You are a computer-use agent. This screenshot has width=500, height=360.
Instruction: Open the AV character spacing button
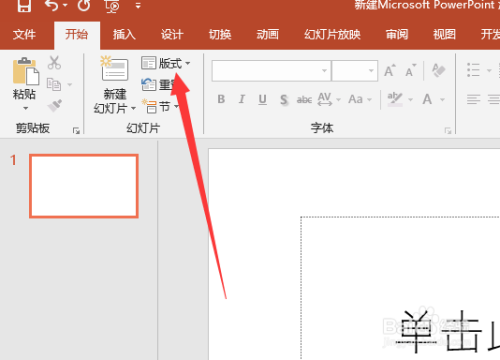[329, 99]
